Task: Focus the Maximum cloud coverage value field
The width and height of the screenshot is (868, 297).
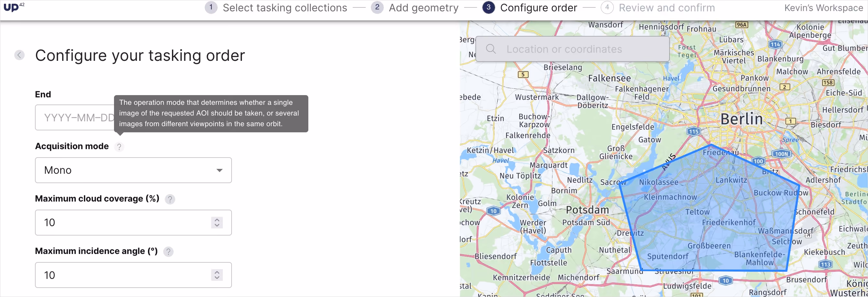Action: pyautogui.click(x=133, y=222)
